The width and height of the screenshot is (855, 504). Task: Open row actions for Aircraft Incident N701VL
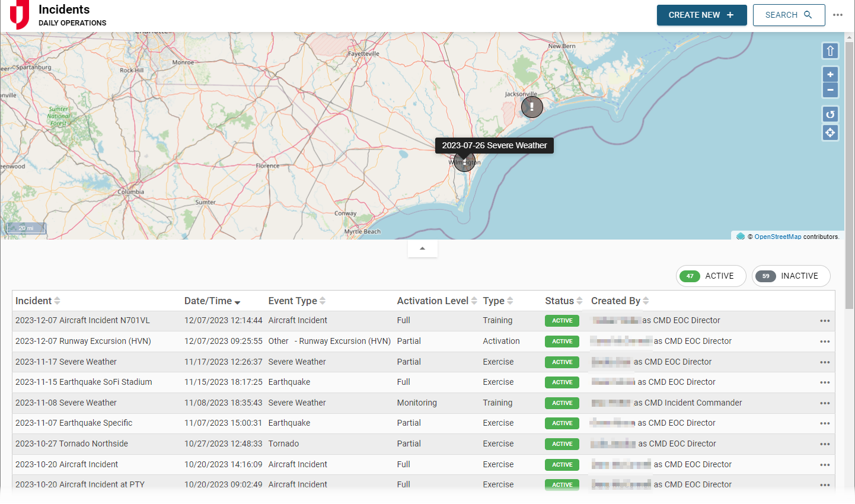(824, 321)
